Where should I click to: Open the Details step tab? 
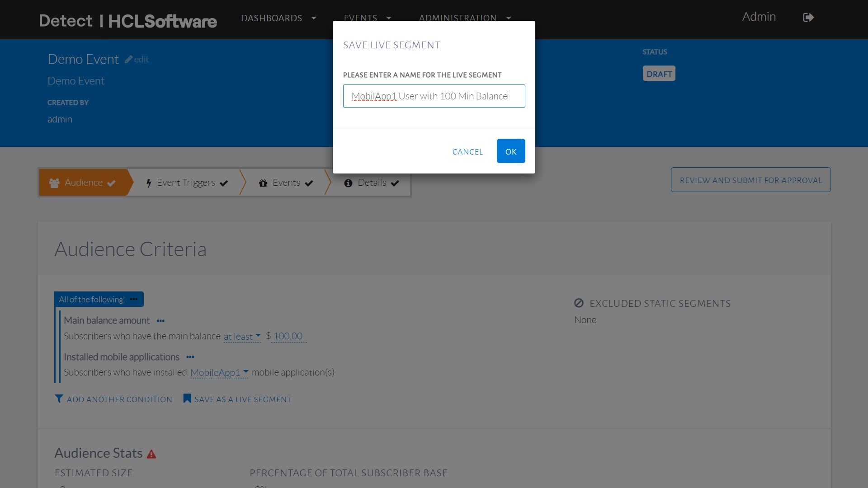coord(372,183)
